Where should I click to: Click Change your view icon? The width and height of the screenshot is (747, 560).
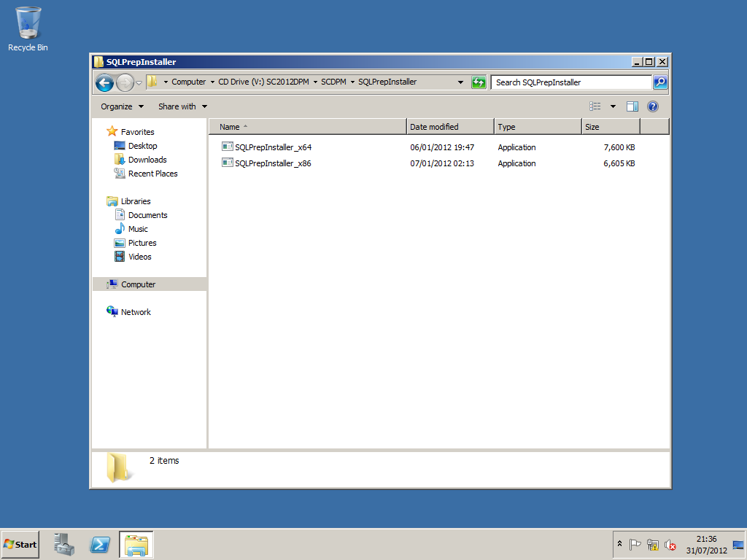click(x=595, y=106)
